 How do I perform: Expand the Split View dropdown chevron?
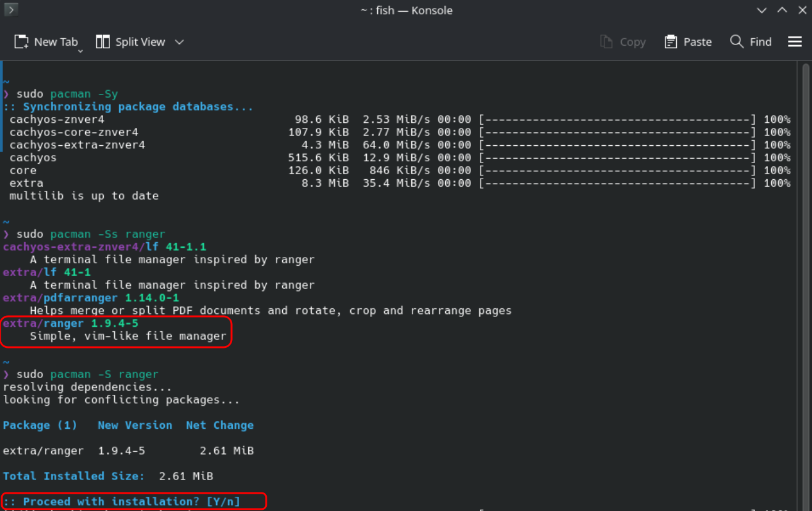tap(179, 42)
